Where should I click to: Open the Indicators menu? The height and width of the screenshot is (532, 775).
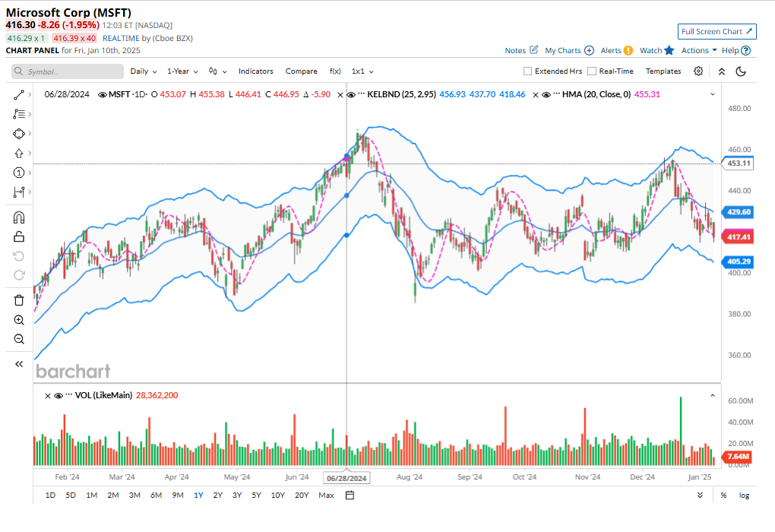[255, 71]
